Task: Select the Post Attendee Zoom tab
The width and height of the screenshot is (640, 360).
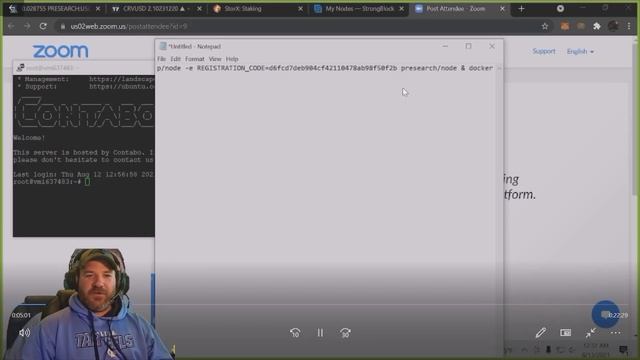Action: coord(459,9)
